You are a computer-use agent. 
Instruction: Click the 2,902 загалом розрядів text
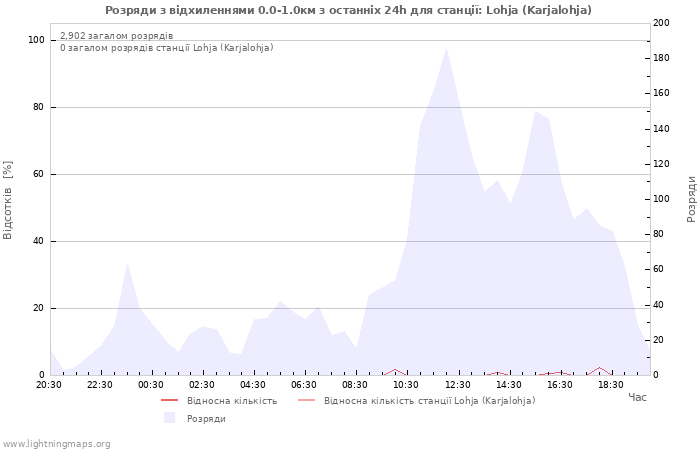(x=116, y=36)
